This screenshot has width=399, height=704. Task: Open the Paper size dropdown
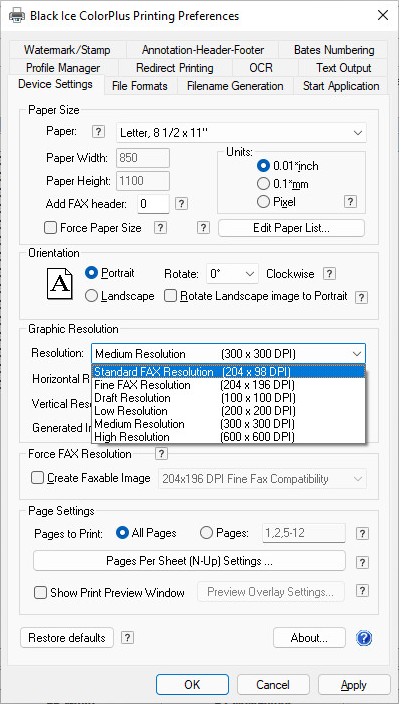(x=241, y=133)
